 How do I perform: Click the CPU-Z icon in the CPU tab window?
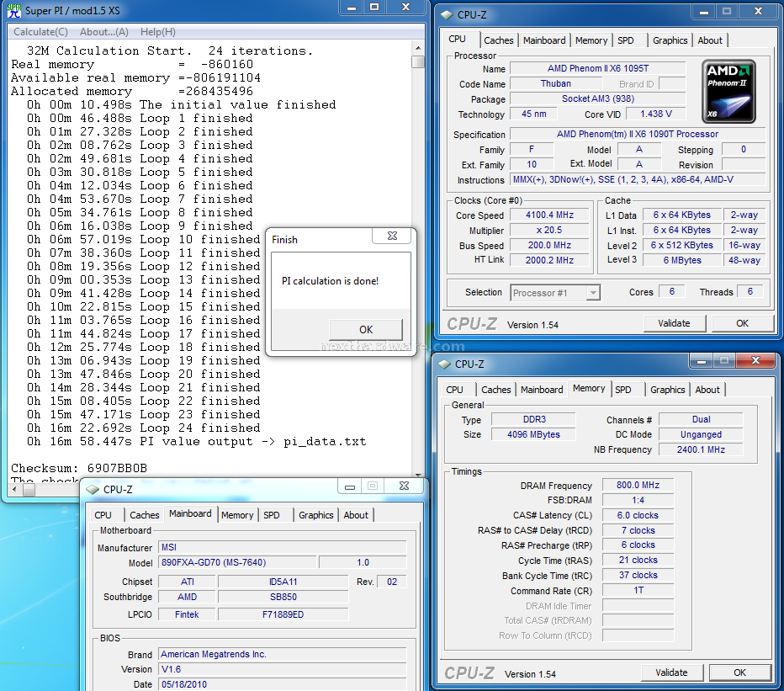(446, 15)
